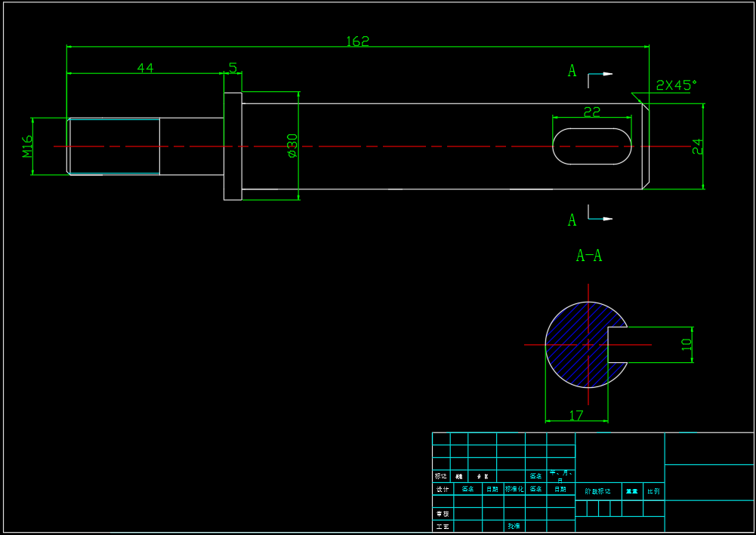The image size is (756, 535).
Task: Click the 比例 scale header cell
Action: coord(653,492)
